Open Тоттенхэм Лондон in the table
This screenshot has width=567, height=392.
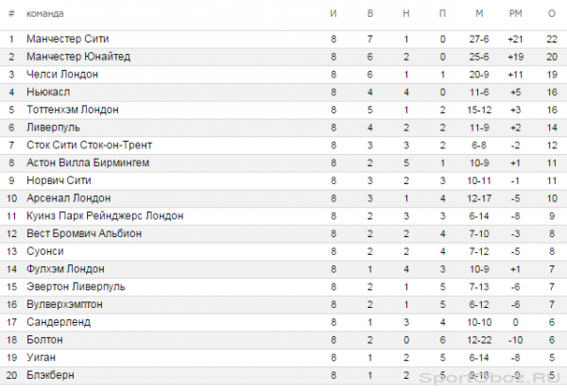[x=73, y=110]
